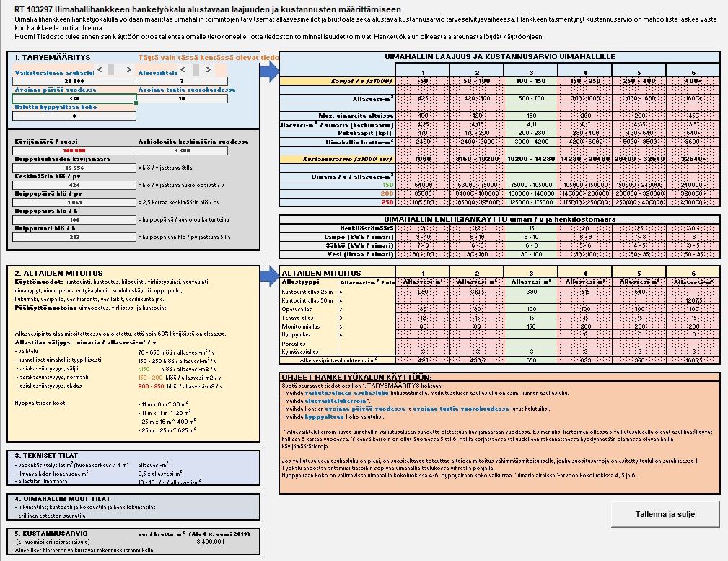Select the Aluevaihtelu coefficient cell showing 7
This screenshot has height=561, width=728.
[182, 81]
